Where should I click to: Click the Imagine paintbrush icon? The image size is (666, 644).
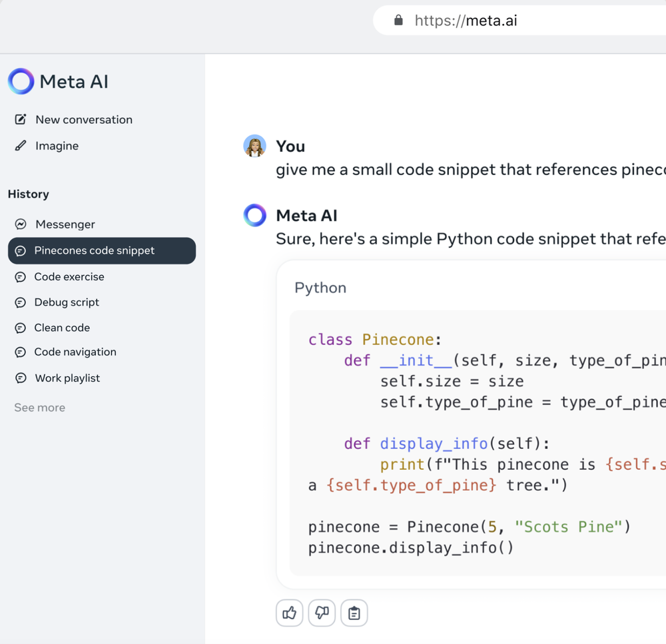coord(21,146)
